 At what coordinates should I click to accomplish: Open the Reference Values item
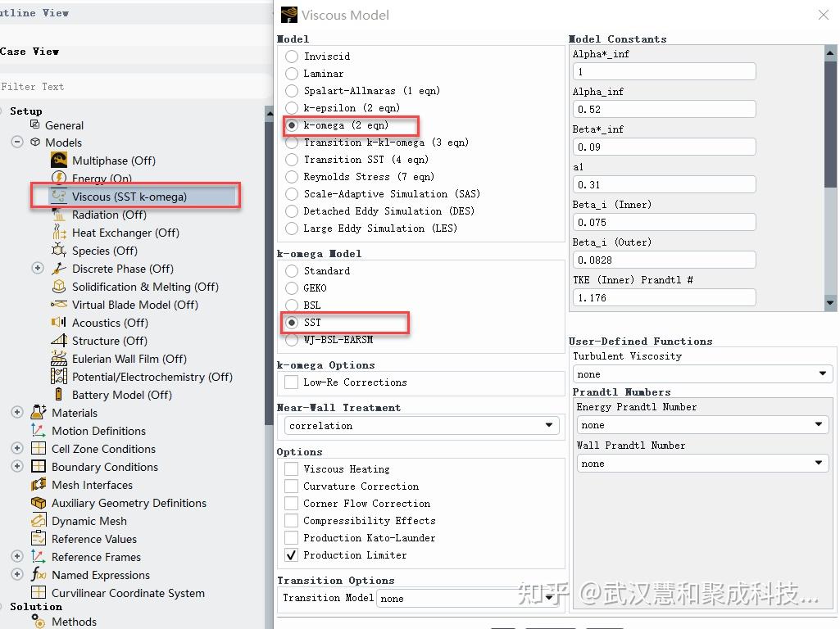[94, 539]
